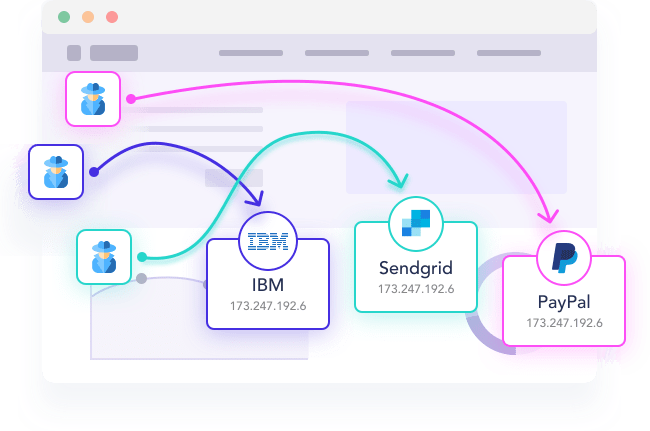This screenshot has width=650, height=431.
Task: Select the IBM card title text
Action: tap(268, 285)
